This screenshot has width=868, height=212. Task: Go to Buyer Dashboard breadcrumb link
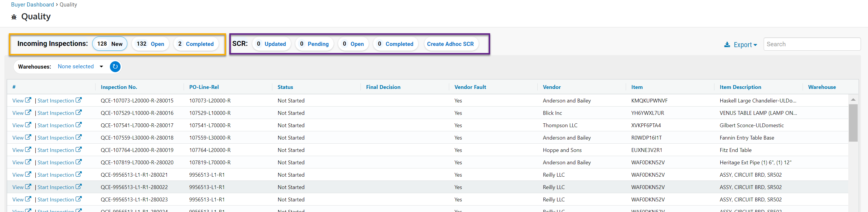[x=32, y=5]
